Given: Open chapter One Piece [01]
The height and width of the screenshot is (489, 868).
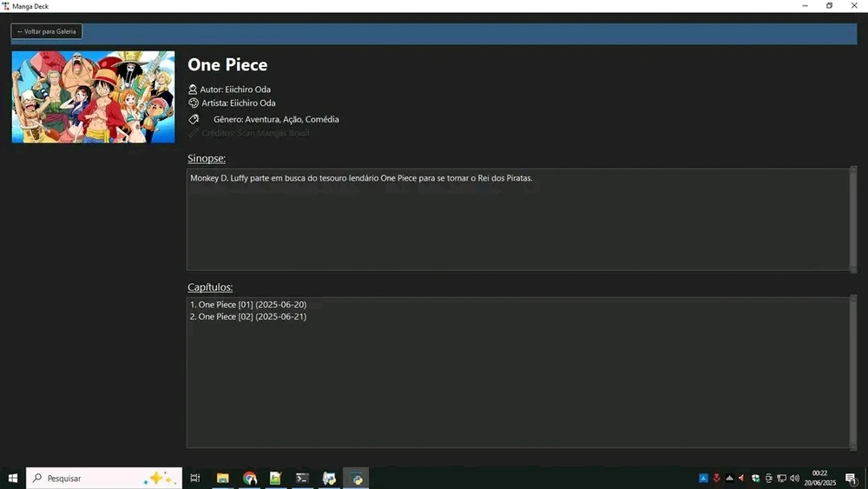Looking at the screenshot, I should click(x=248, y=305).
